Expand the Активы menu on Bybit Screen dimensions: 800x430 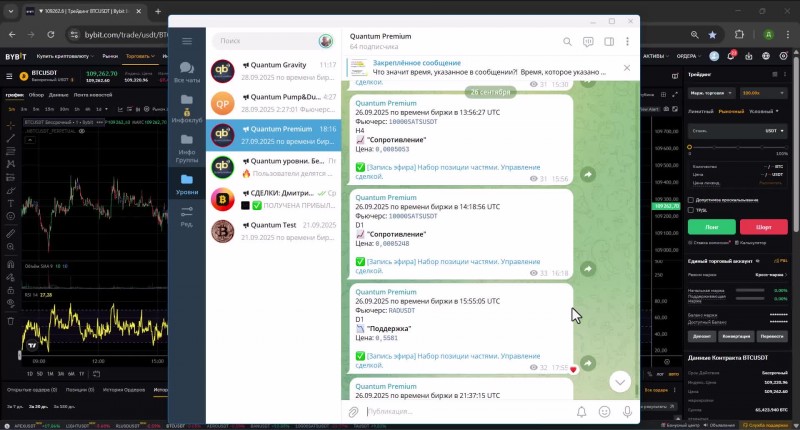coord(656,56)
